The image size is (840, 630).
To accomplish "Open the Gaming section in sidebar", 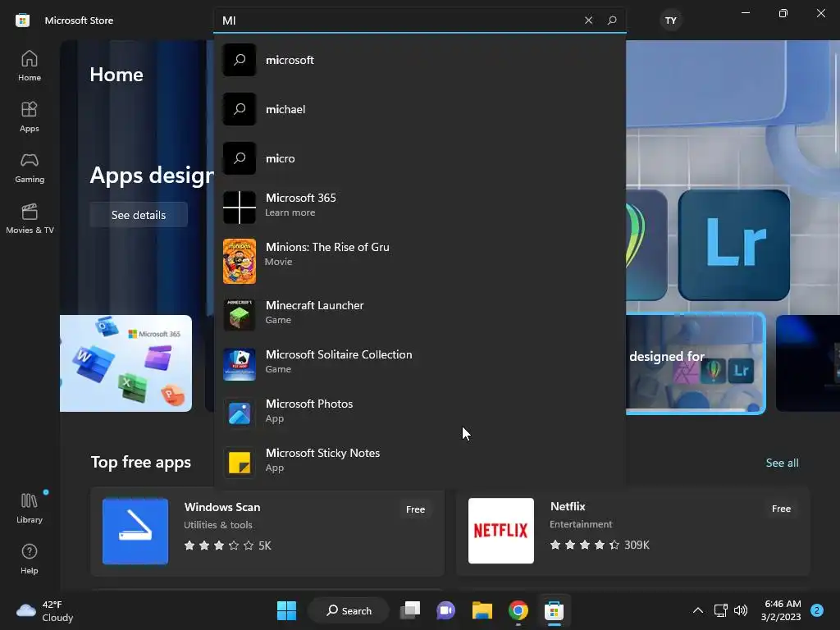I will click(x=30, y=167).
